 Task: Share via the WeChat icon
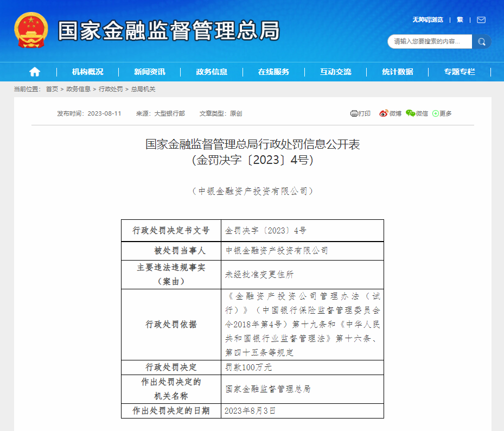click(411, 113)
